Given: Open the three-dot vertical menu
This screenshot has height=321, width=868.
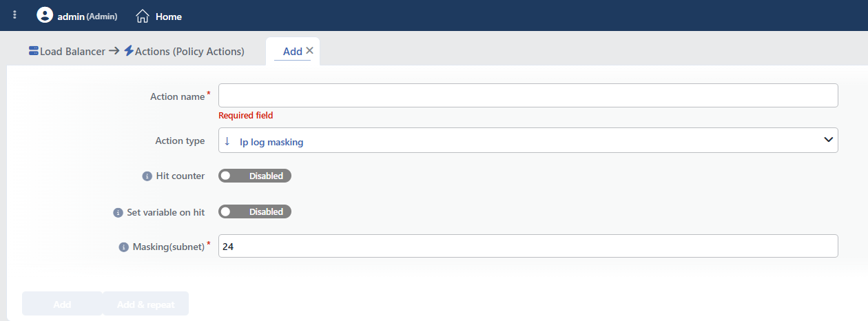Looking at the screenshot, I should (15, 15).
